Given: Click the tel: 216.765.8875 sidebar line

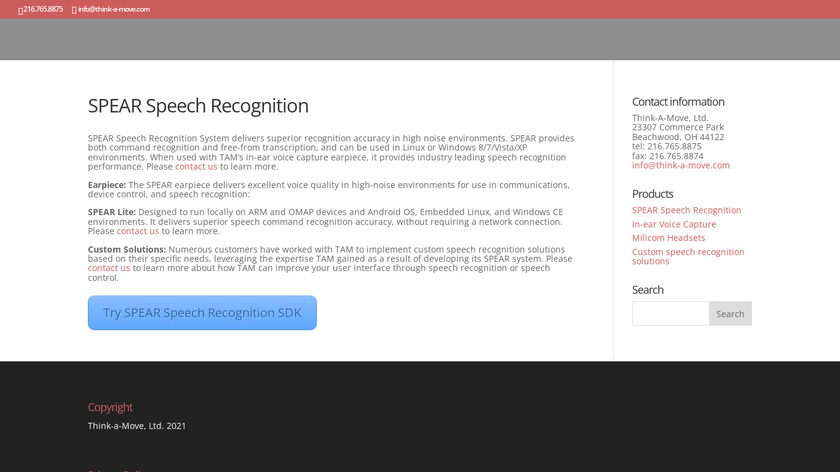Looking at the screenshot, I should [666, 146].
